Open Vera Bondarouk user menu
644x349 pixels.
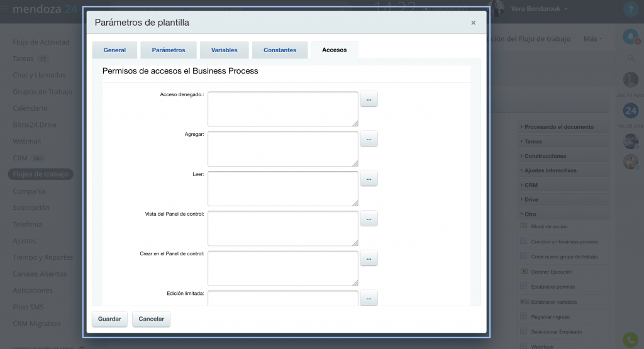[x=538, y=9]
